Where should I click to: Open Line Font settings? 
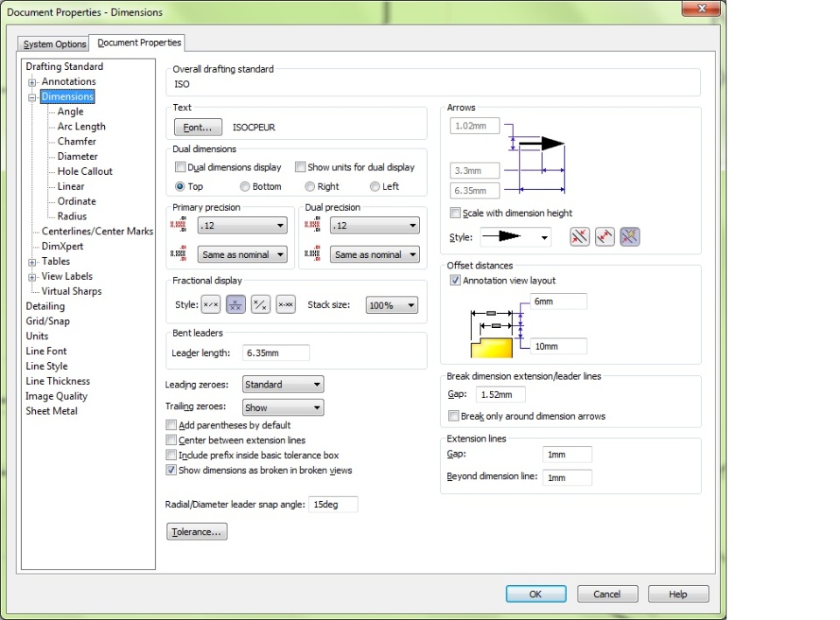46,352
